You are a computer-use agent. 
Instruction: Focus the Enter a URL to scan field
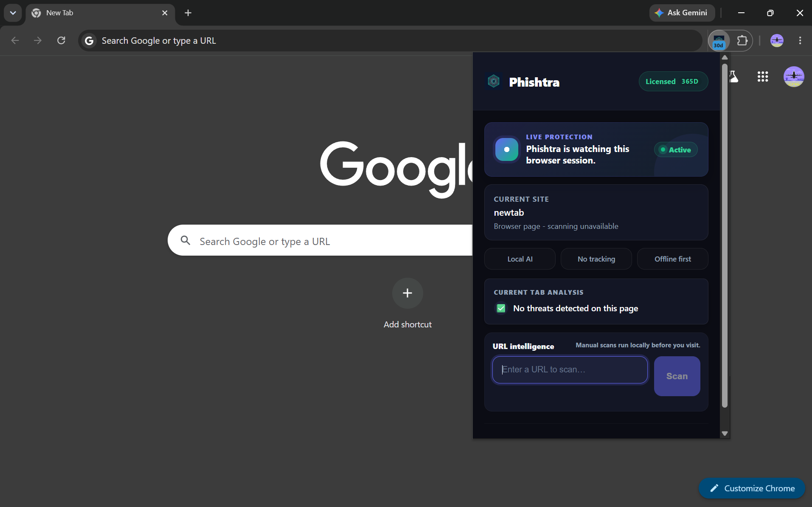coord(570,370)
